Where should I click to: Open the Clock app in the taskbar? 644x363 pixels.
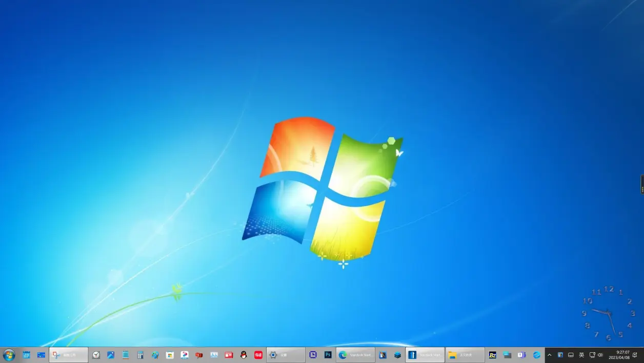tap(96, 355)
